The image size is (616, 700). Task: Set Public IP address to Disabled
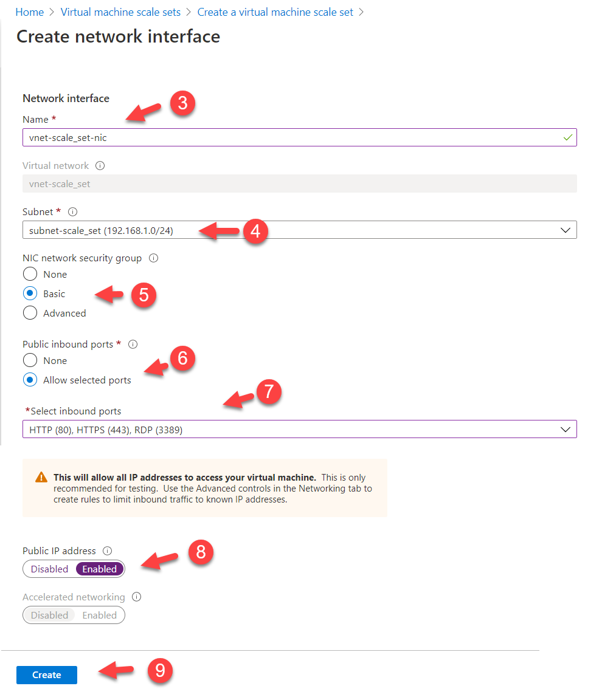point(50,569)
